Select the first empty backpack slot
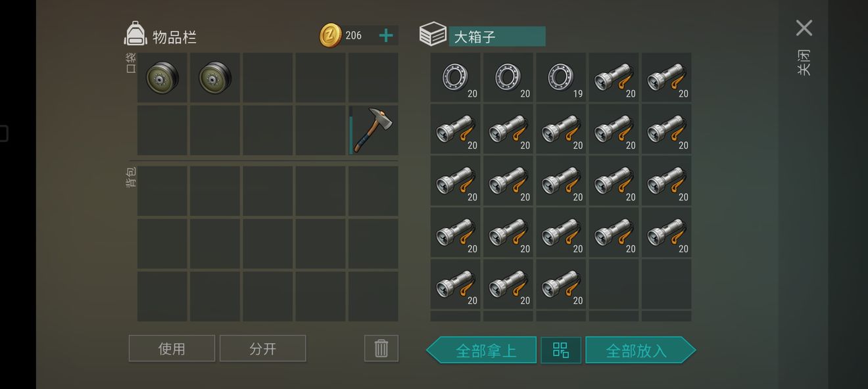868x389 pixels. (x=162, y=191)
